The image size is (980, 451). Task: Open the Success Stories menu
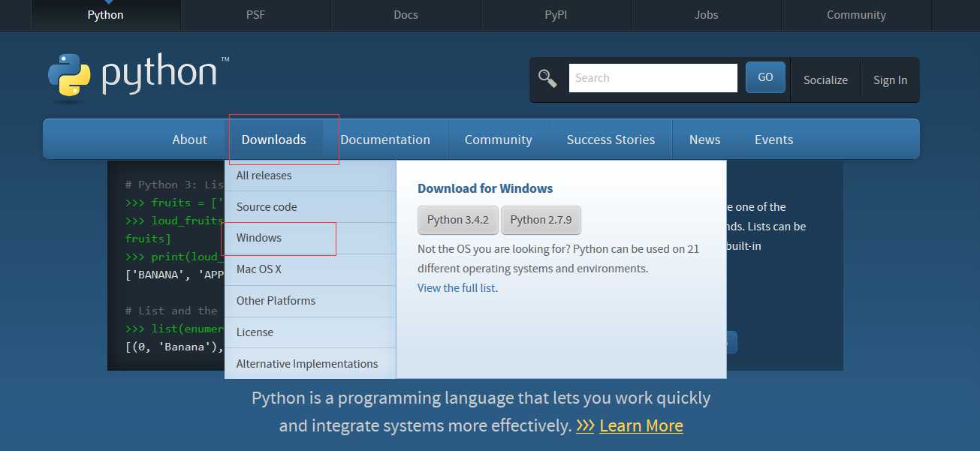coord(611,140)
